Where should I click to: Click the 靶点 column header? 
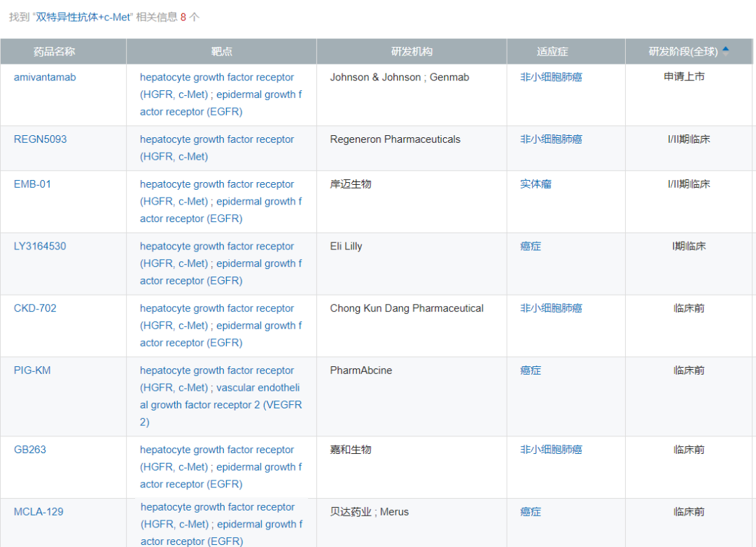pos(222,52)
